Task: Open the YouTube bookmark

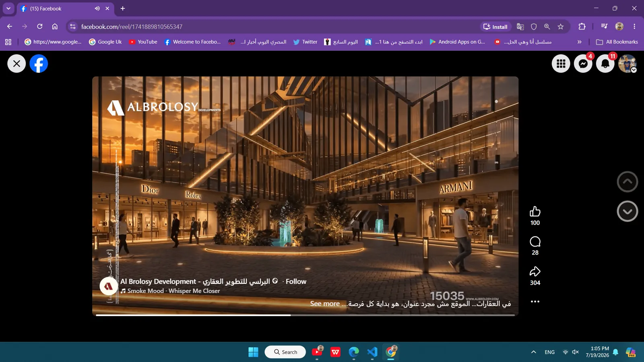Action: click(143, 42)
